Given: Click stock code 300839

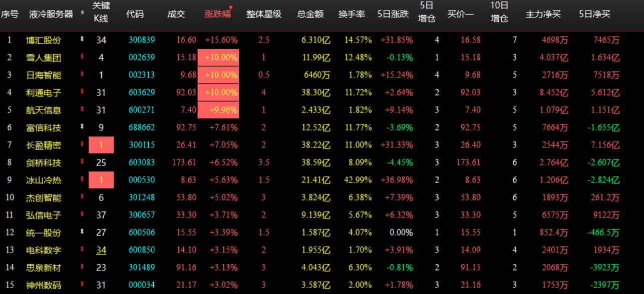Looking at the screenshot, I should click(142, 40).
